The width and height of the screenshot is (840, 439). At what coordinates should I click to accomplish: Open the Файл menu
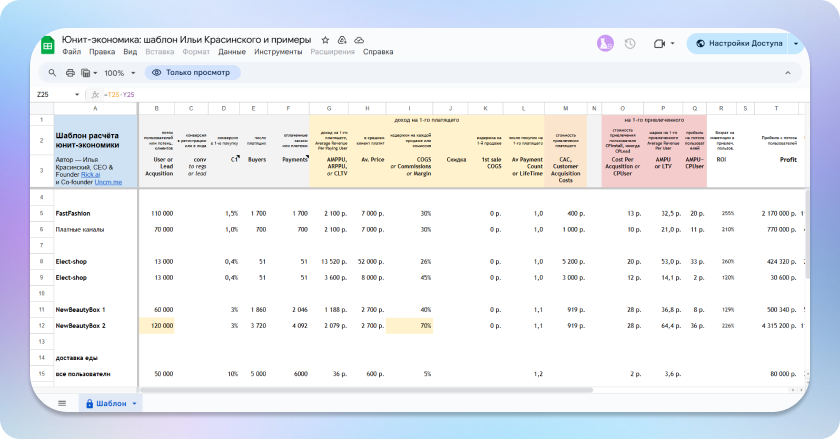pyautogui.click(x=71, y=51)
